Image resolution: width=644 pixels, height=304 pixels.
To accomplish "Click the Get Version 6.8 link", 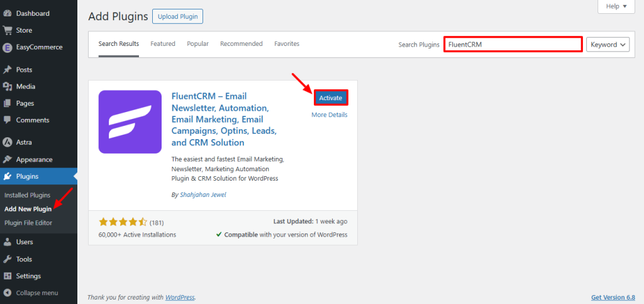I will [613, 297].
